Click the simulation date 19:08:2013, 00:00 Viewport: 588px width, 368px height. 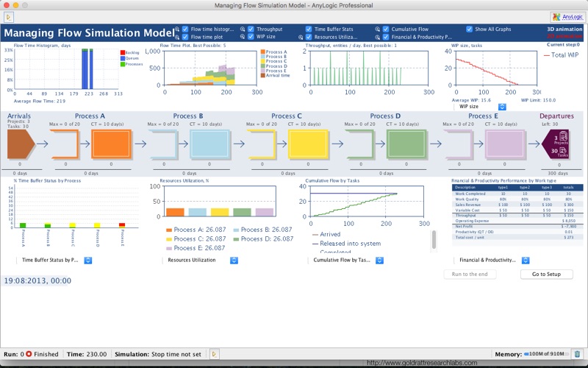[x=37, y=280]
